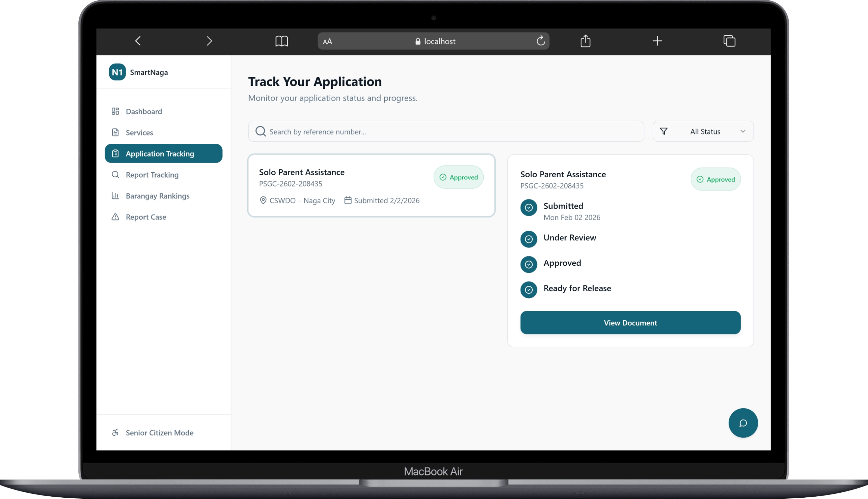Click the filter funnel icon
The width and height of the screenshot is (868, 499).
[x=664, y=131]
